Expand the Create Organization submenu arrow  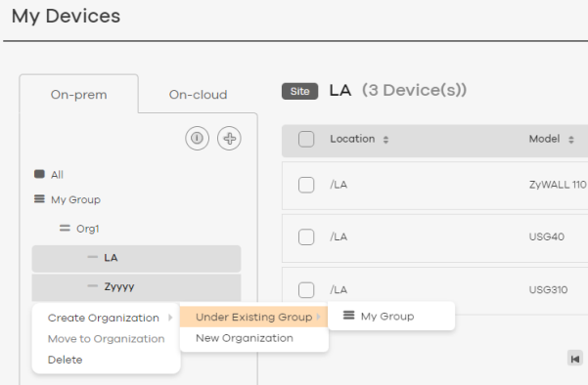(x=170, y=318)
